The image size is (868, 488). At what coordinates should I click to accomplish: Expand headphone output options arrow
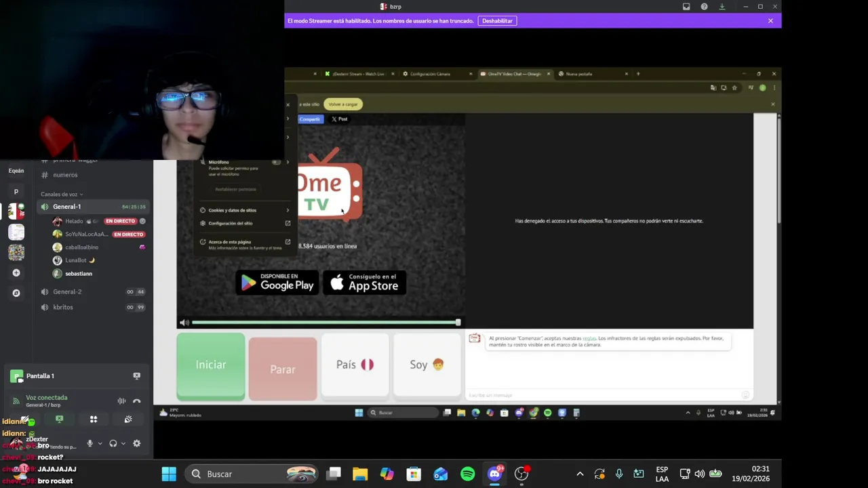[123, 443]
